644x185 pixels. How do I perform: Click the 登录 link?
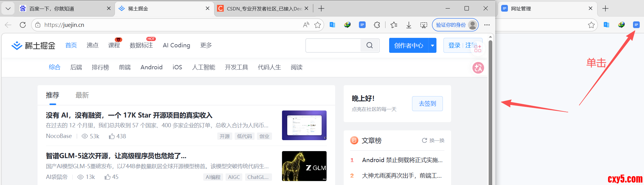(454, 45)
